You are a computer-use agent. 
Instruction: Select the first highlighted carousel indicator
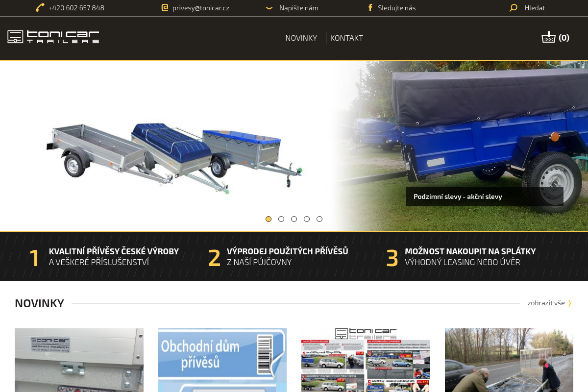point(269,219)
